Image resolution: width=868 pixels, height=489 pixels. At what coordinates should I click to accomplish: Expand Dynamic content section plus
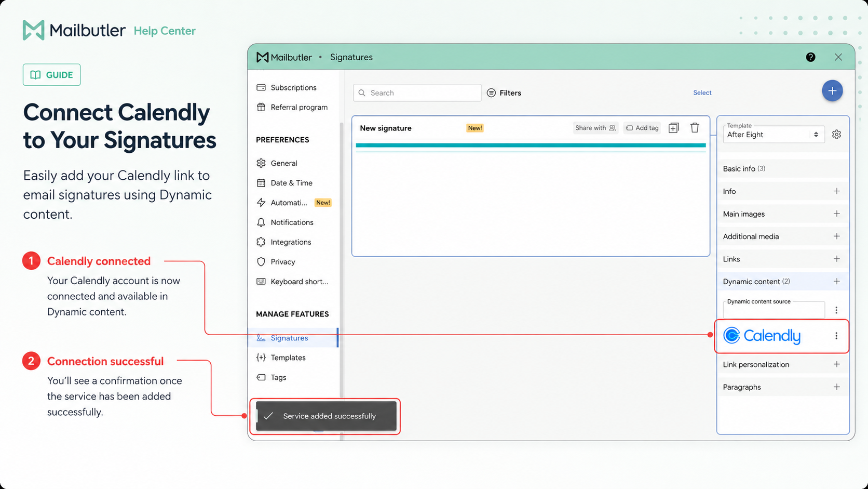tap(836, 281)
